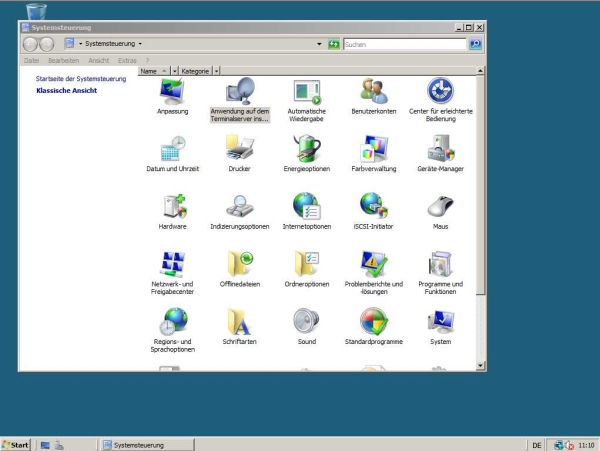Open the Ansicht menu
Screen dimensions: 600x451
[98, 60]
